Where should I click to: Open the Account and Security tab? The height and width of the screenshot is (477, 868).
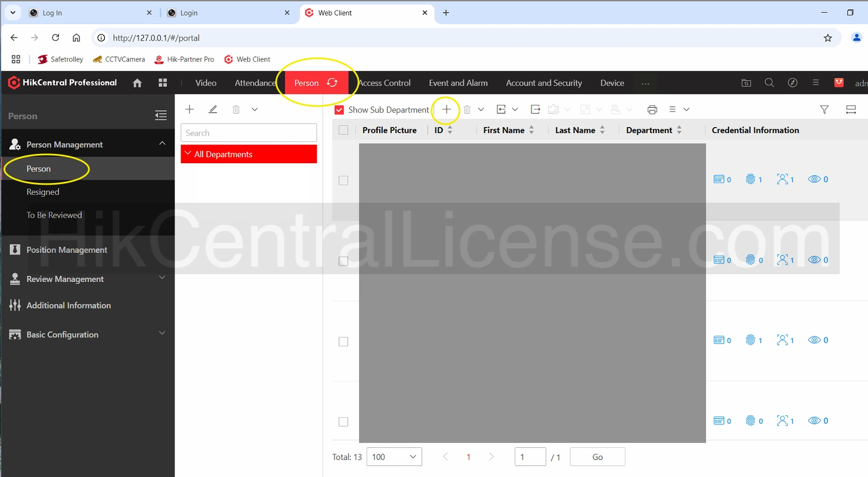pos(544,83)
